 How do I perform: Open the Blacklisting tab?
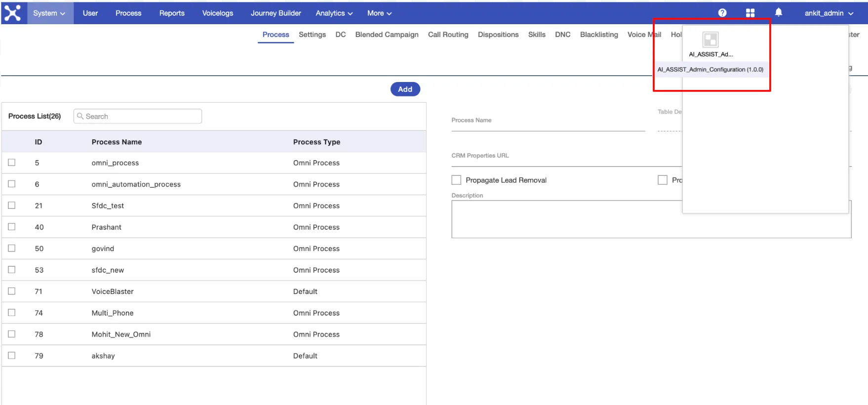[599, 35]
